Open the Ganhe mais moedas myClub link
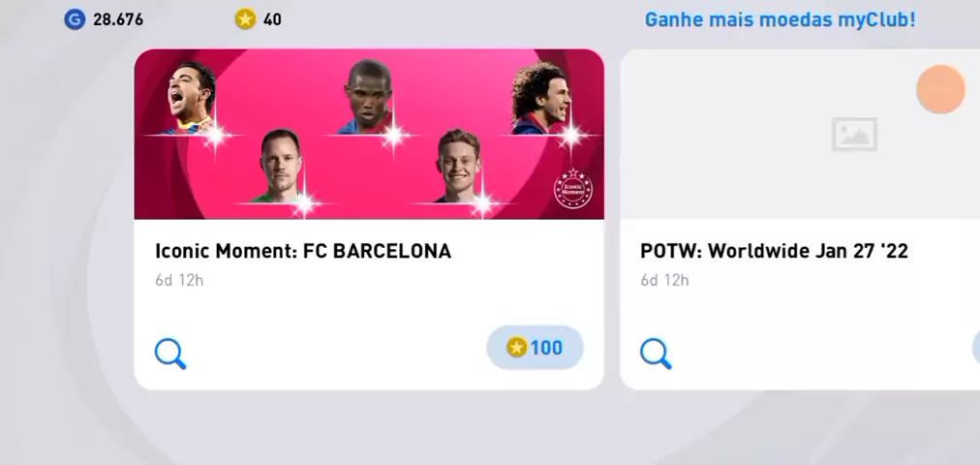The image size is (980, 465). point(780,19)
